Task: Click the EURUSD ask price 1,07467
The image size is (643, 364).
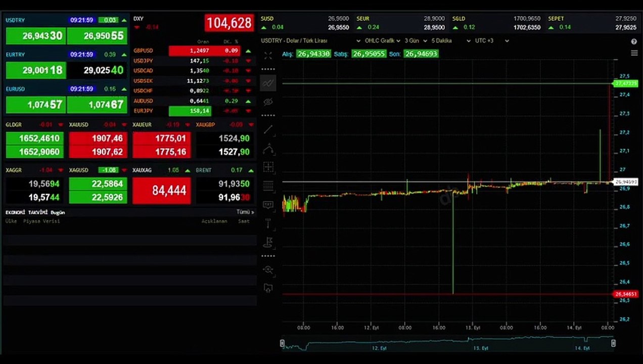Action: [97, 105]
